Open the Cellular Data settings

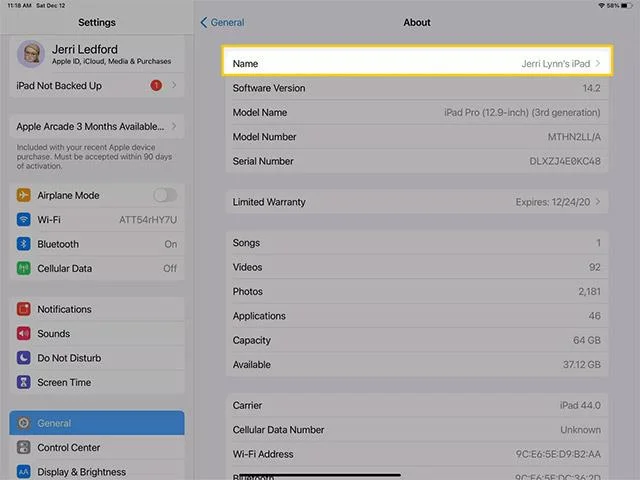click(97, 269)
